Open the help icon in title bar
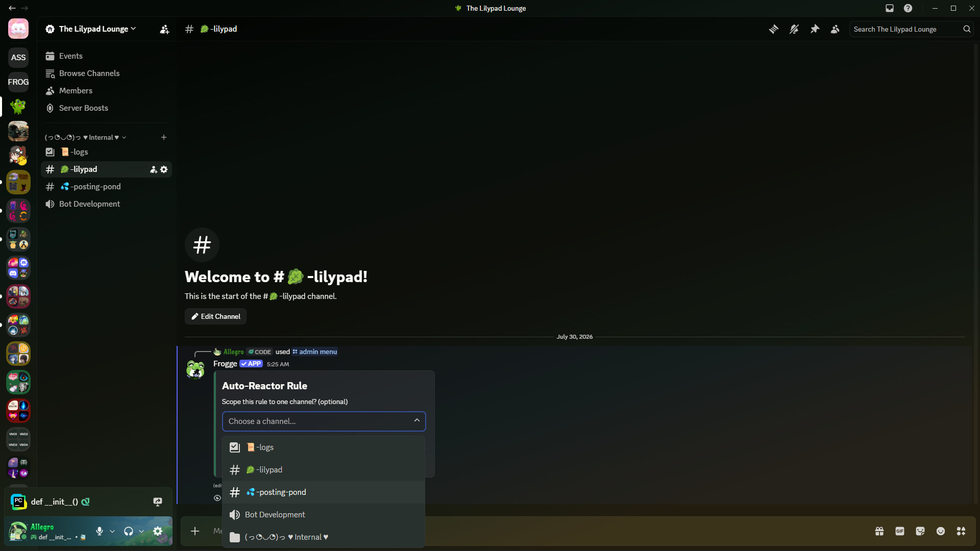The image size is (980, 551). click(x=908, y=8)
